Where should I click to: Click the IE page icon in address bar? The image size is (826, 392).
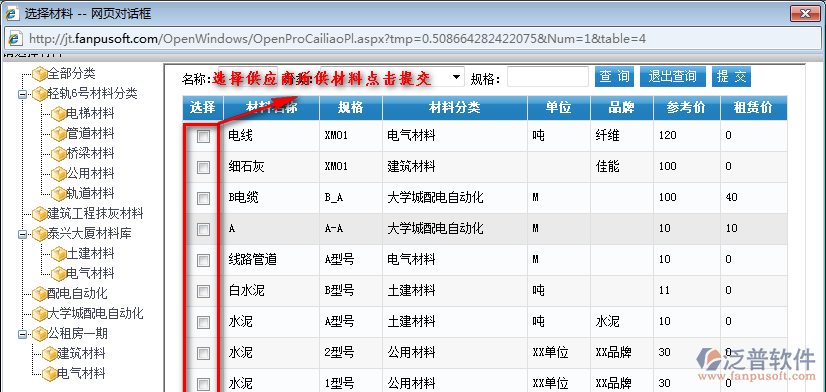[15, 39]
